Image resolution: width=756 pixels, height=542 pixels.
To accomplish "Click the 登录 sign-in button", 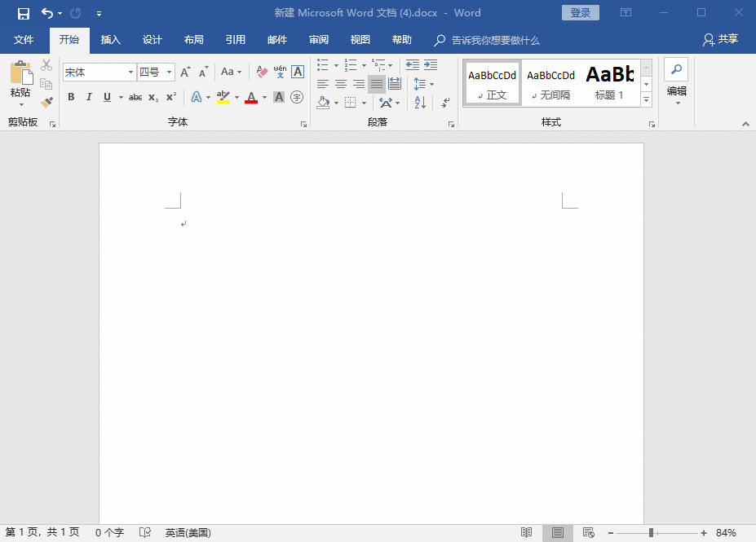I will 580,13.
